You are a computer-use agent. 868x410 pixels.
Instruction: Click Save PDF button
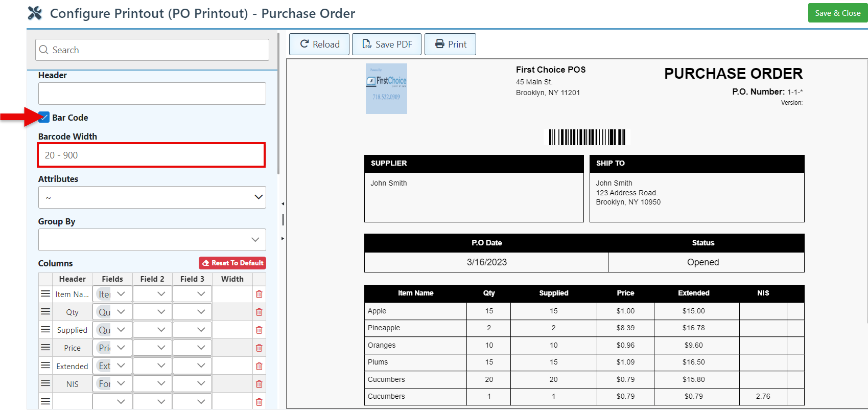[x=387, y=44]
